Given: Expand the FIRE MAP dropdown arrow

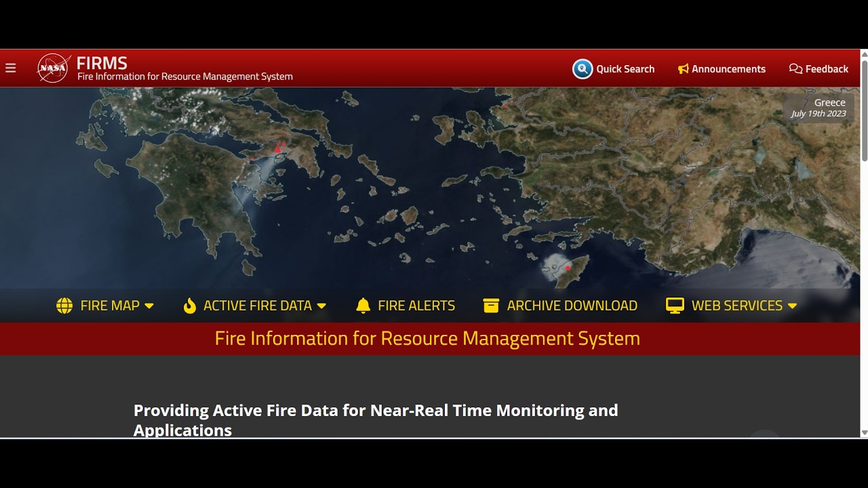Looking at the screenshot, I should point(149,306).
